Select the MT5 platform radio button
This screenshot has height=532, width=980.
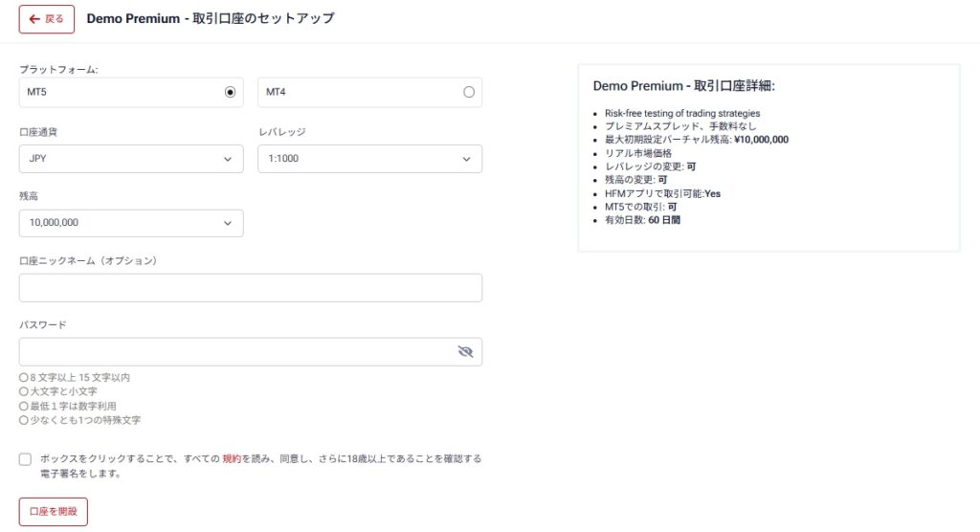coord(230,92)
